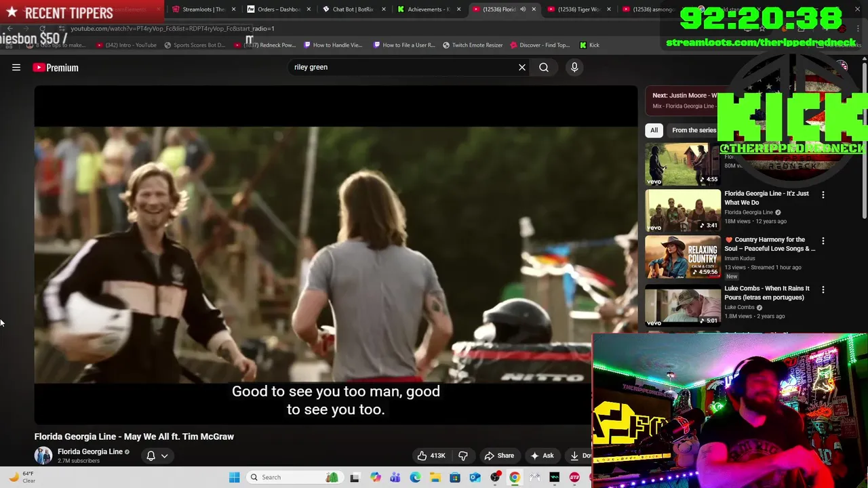Select the 'From the series' filter chip
Screen dimensions: 868x488
693,130
